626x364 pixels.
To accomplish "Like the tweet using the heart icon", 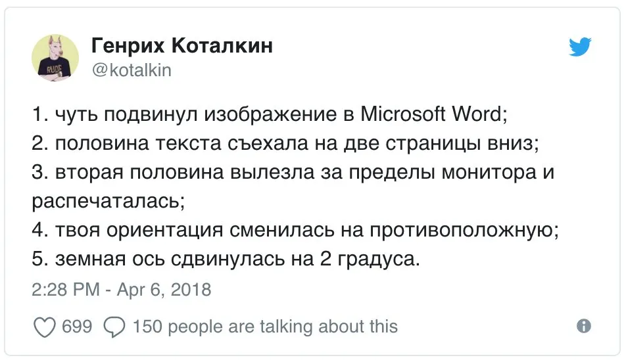I will 44,327.
